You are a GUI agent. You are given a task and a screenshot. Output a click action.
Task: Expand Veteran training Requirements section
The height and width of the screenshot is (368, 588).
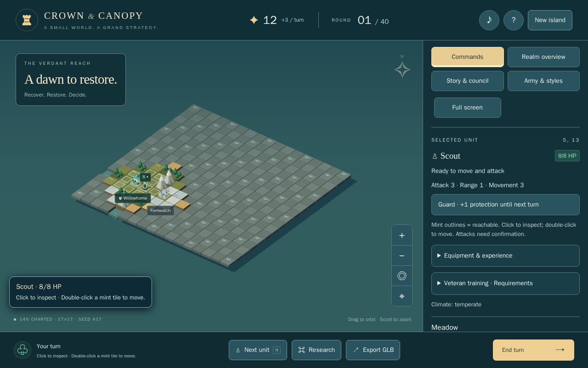tap(505, 283)
